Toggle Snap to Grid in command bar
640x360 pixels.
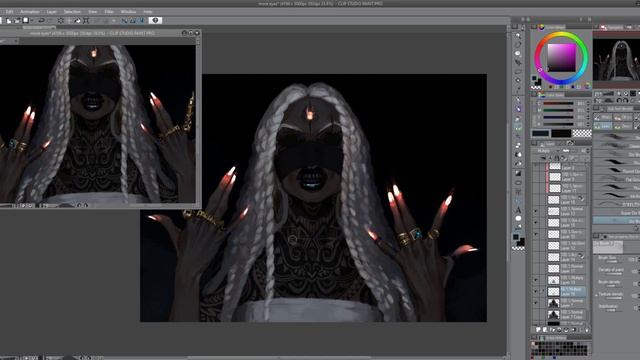click(x=141, y=20)
